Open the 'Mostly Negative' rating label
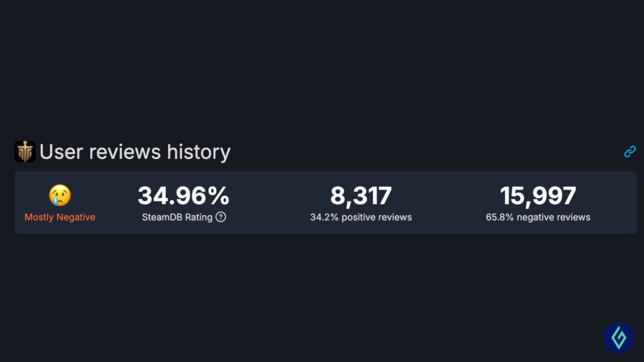The width and height of the screenshot is (644, 362). click(60, 217)
